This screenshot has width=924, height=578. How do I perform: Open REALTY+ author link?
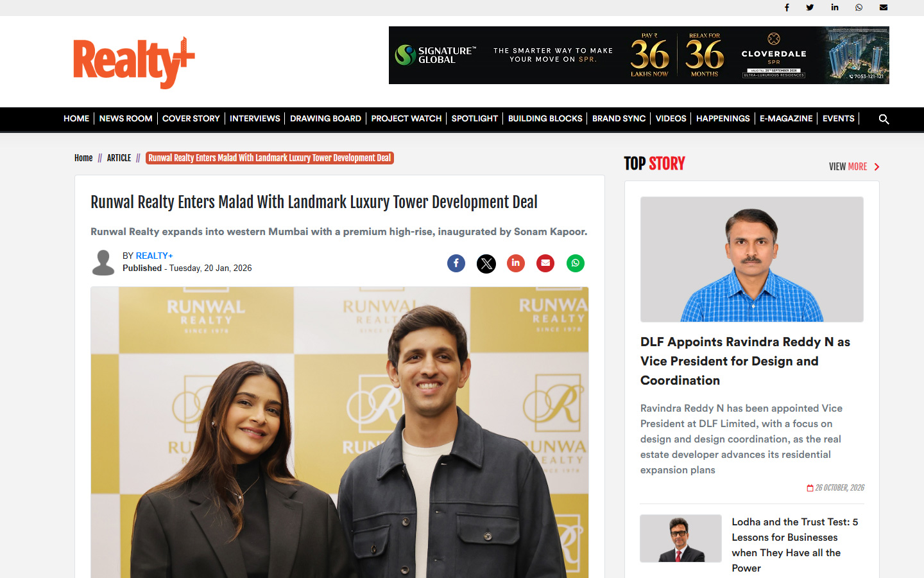pos(154,256)
